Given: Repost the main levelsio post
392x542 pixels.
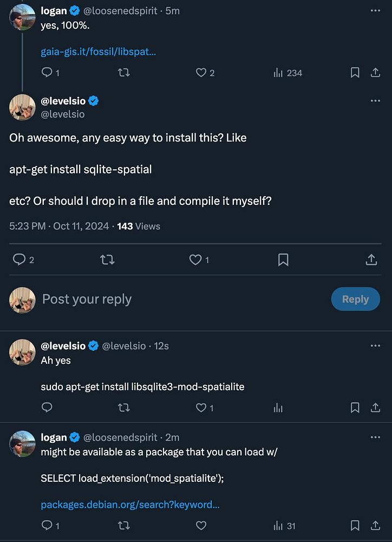Looking at the screenshot, I should point(107,260).
